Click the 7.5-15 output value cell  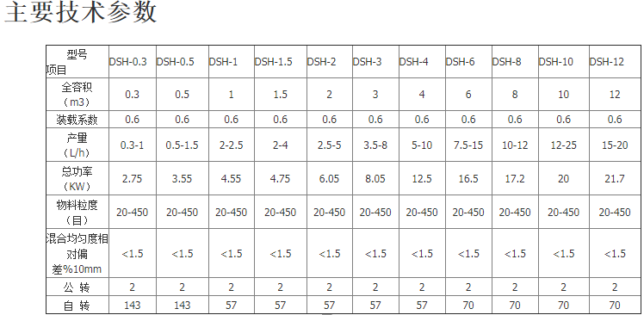[468, 145]
